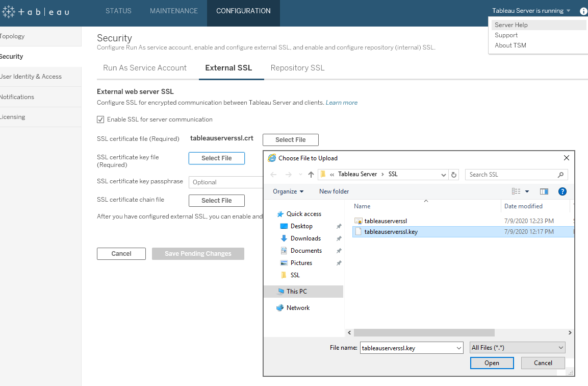The image size is (588, 386).
Task: Select the tableauserverssl.key file
Action: [463, 232]
